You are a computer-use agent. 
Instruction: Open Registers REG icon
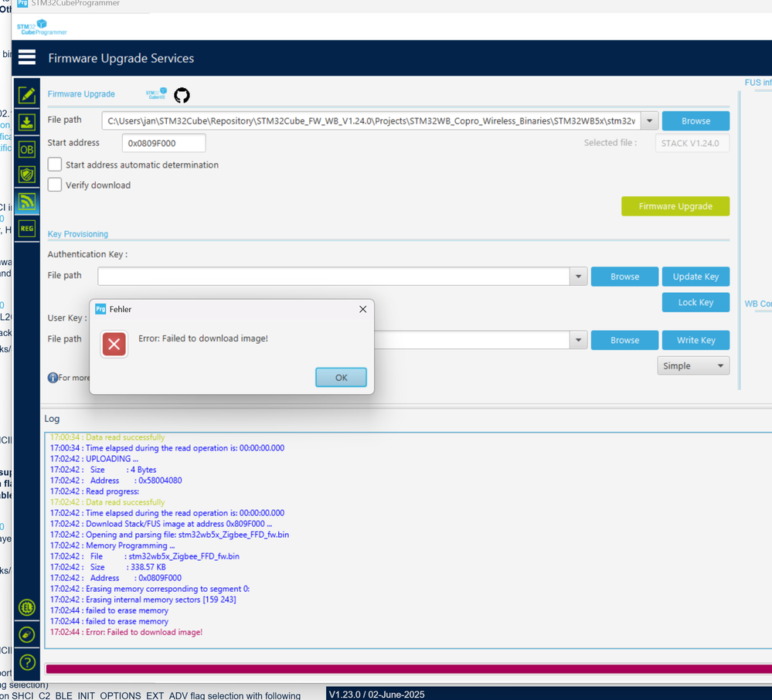click(26, 229)
